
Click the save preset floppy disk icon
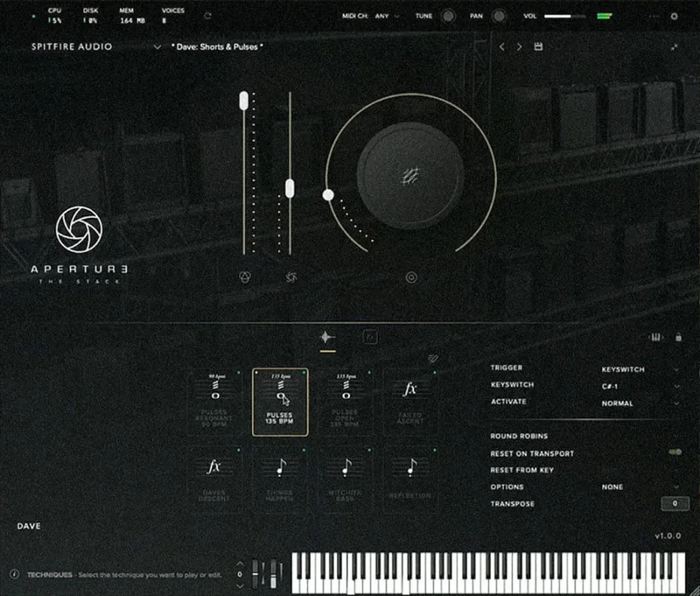(x=538, y=46)
